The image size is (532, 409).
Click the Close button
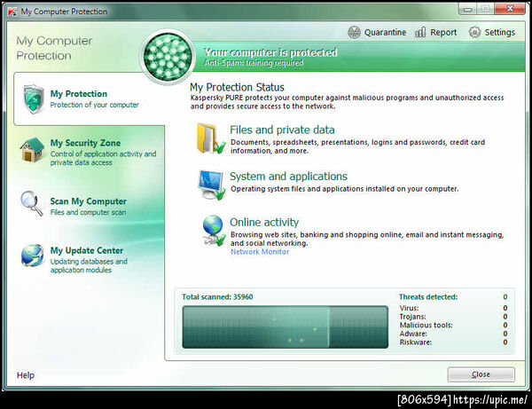pos(481,374)
